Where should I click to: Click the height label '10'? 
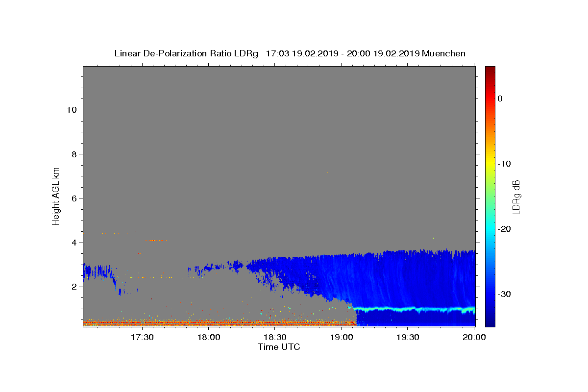pos(71,110)
